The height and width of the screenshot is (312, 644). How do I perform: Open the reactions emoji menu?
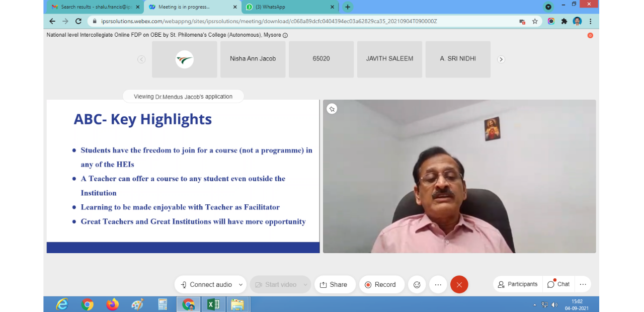click(x=417, y=284)
